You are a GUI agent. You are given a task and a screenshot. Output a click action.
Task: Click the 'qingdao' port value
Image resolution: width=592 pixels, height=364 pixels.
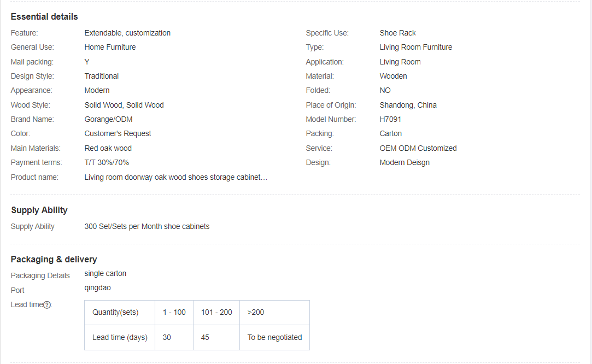click(97, 287)
